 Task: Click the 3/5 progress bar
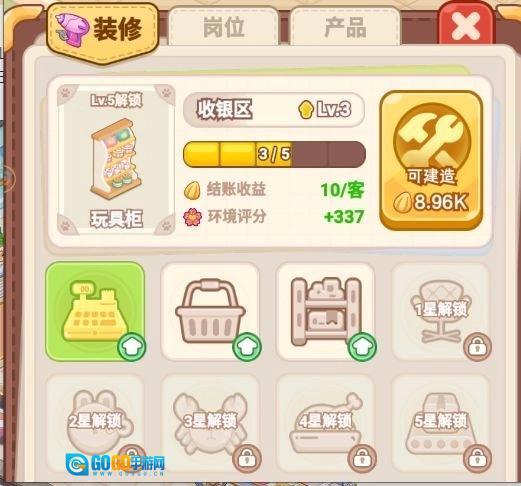click(274, 154)
